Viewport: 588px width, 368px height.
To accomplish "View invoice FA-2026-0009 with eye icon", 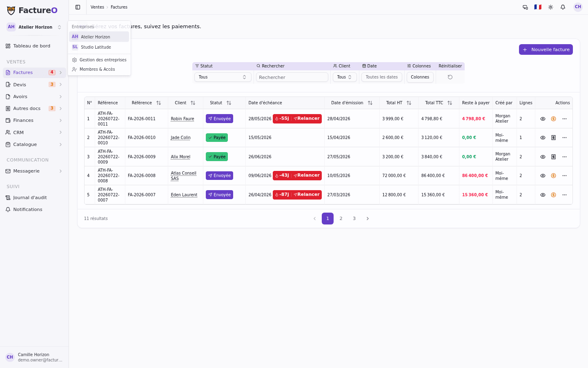I will click(x=543, y=157).
